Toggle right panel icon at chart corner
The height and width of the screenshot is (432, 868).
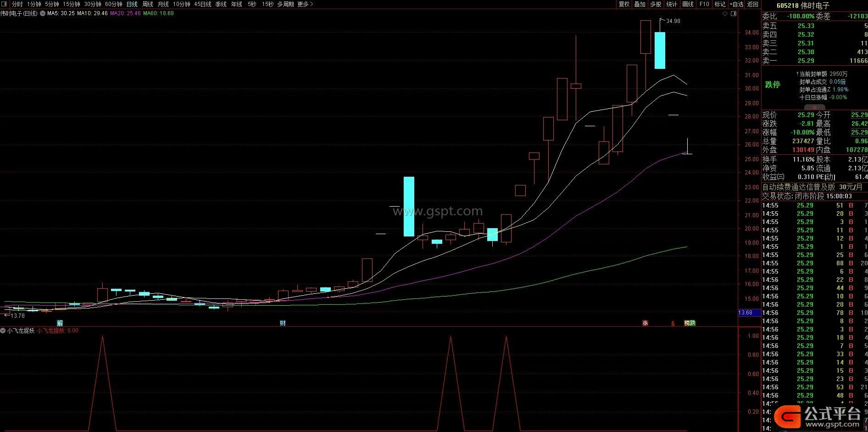click(734, 13)
